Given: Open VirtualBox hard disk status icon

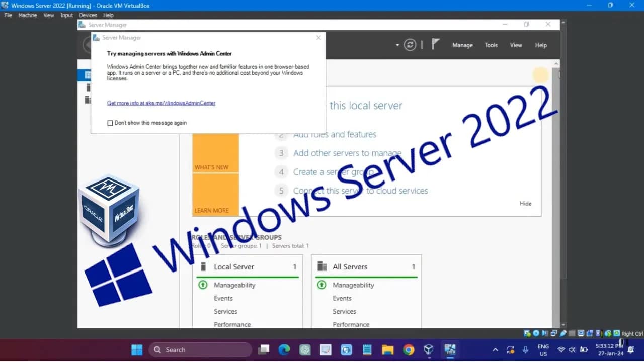Looking at the screenshot, I should click(x=526, y=333).
